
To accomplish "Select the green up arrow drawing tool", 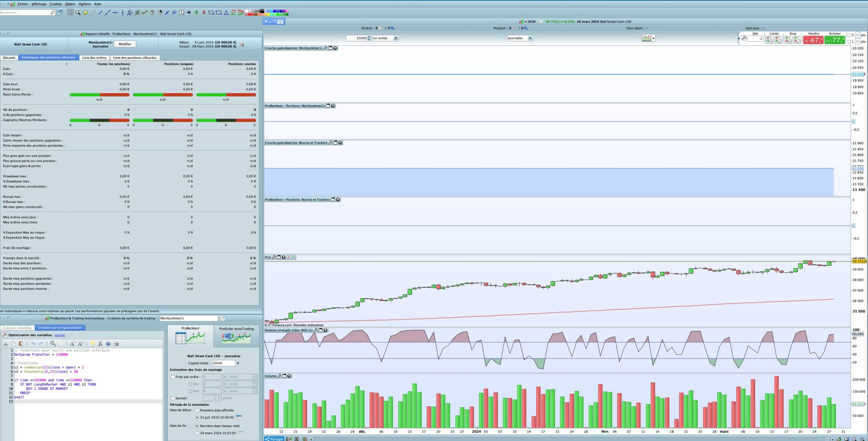I will click(196, 13).
